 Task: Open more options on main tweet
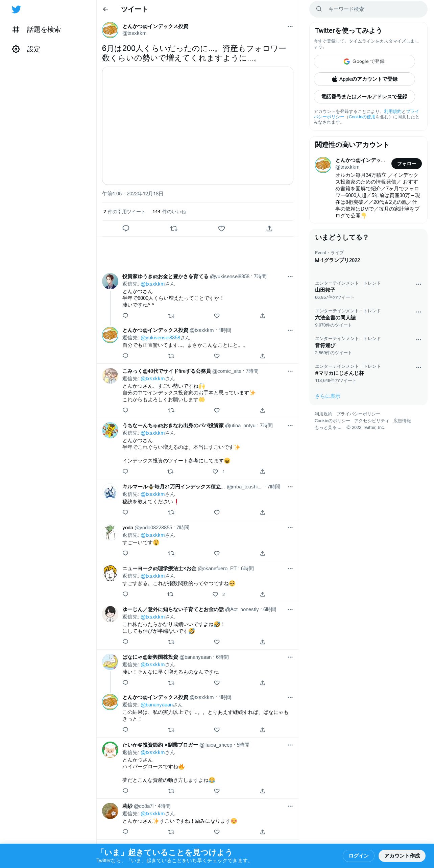coord(290,26)
